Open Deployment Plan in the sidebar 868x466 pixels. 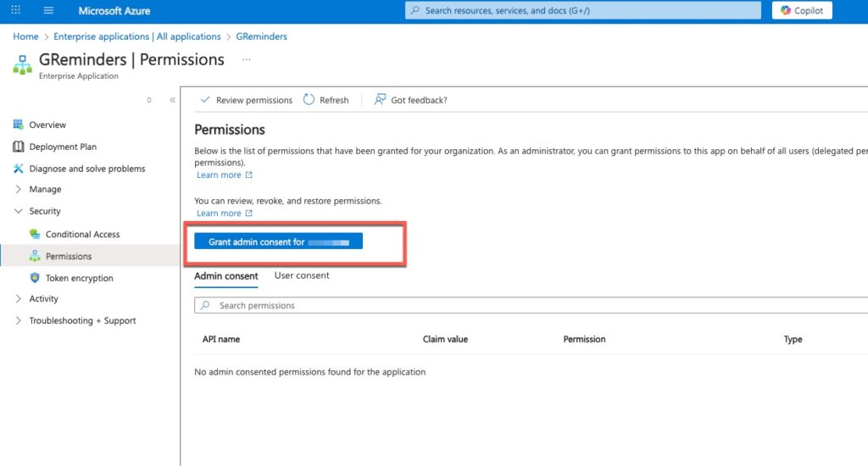click(x=63, y=147)
